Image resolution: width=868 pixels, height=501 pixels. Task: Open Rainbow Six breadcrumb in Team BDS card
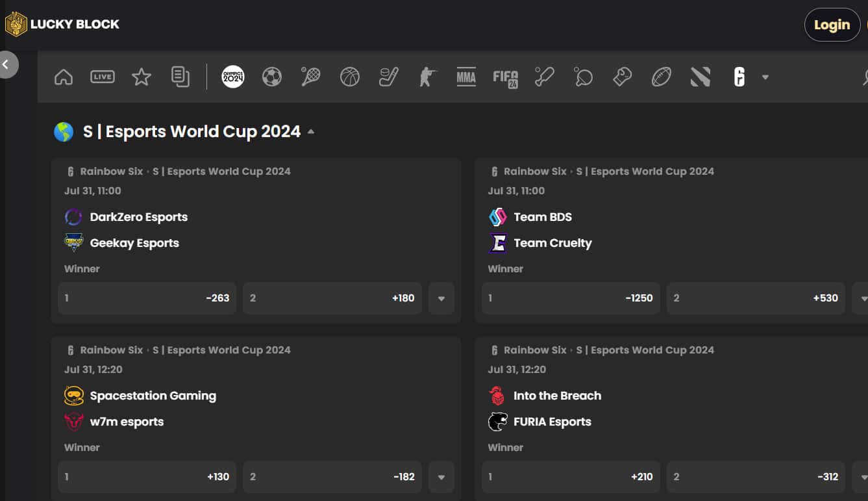(x=535, y=172)
